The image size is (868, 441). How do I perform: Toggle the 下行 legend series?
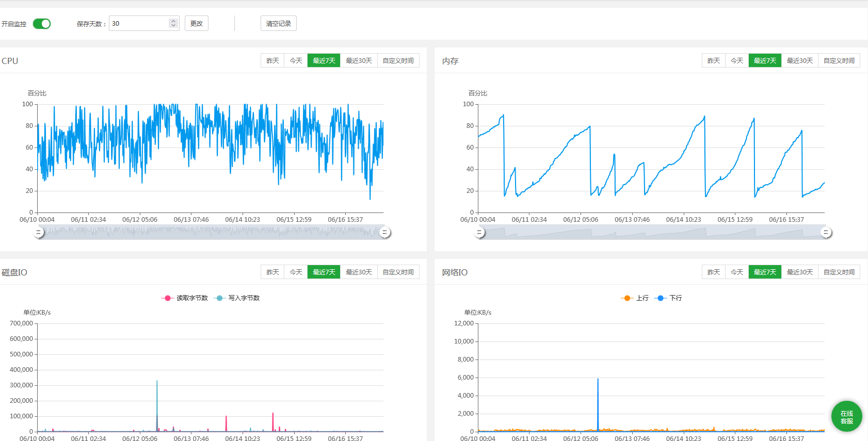click(x=668, y=298)
